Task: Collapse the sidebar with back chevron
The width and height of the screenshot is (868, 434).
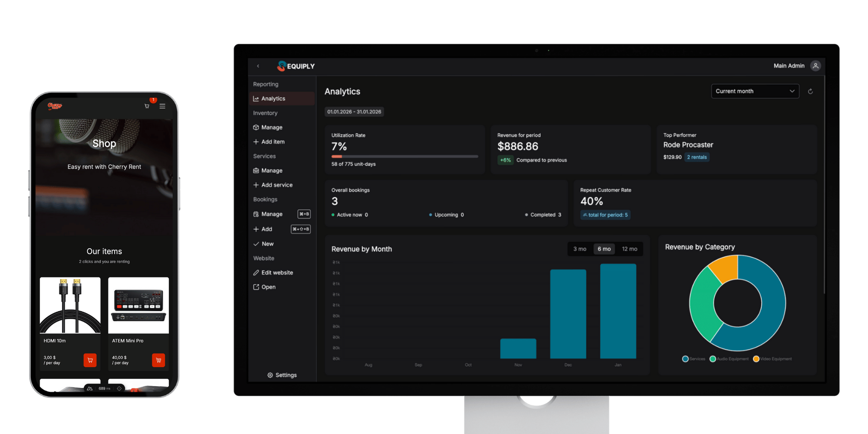Action: pyautogui.click(x=258, y=66)
